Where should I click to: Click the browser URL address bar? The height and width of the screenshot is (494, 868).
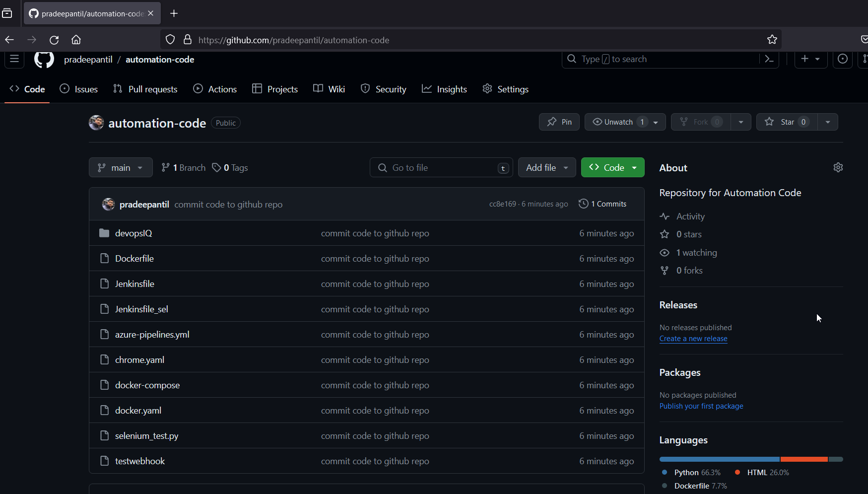click(x=470, y=40)
